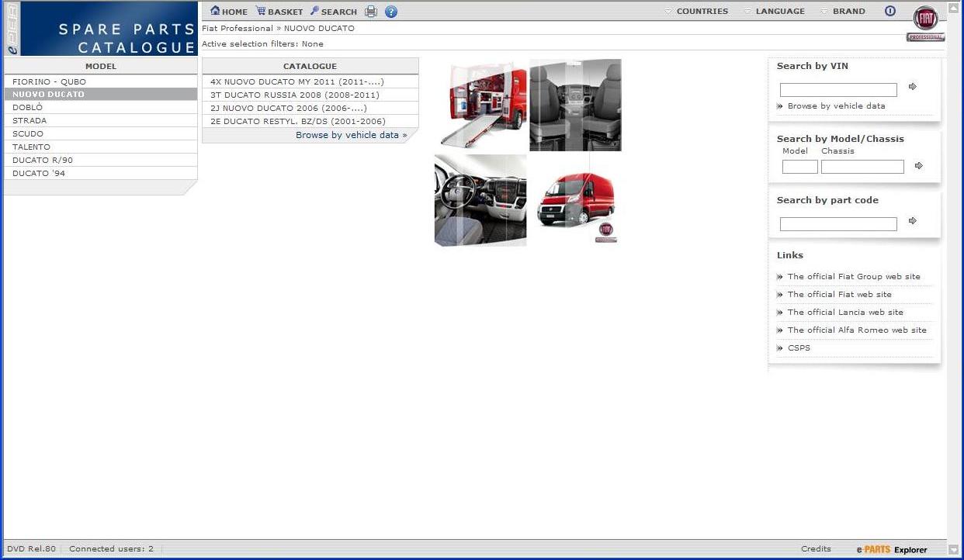
Task: Click the Search by VIN input field
Action: [838, 90]
